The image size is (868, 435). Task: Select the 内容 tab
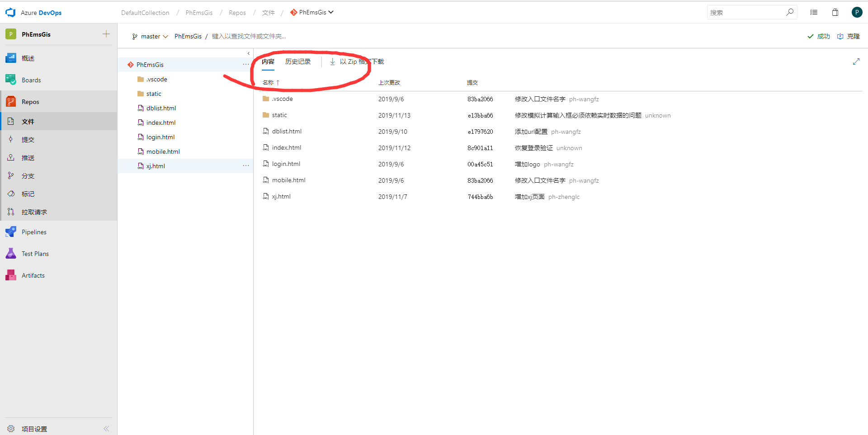[268, 62]
